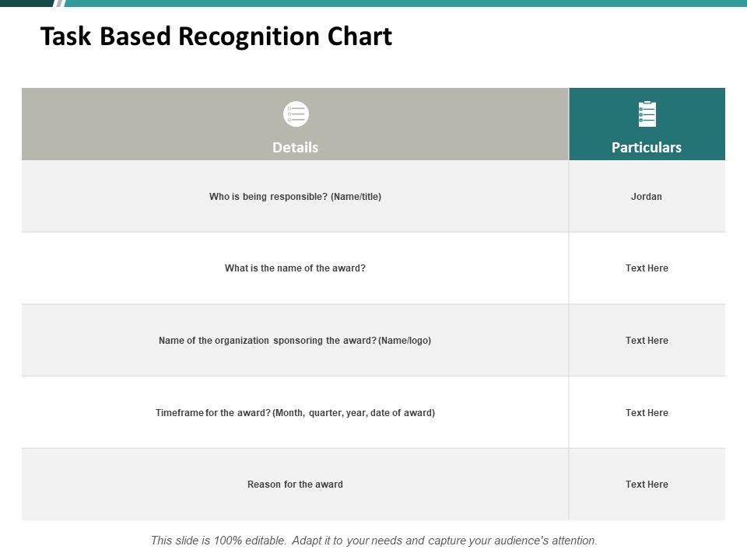The width and height of the screenshot is (747, 560).
Task: Click the dark teal accent in the top-left corner
Action: pyautogui.click(x=23, y=3)
